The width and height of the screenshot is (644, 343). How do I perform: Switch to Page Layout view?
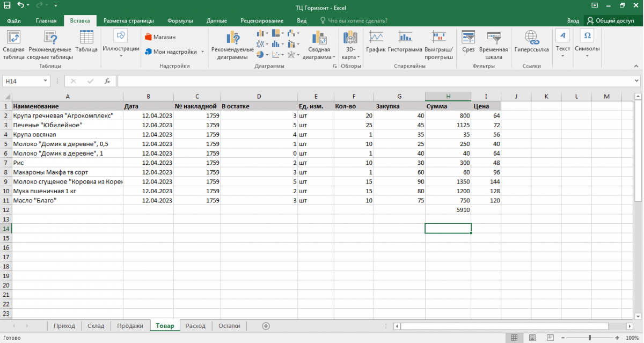click(531, 338)
